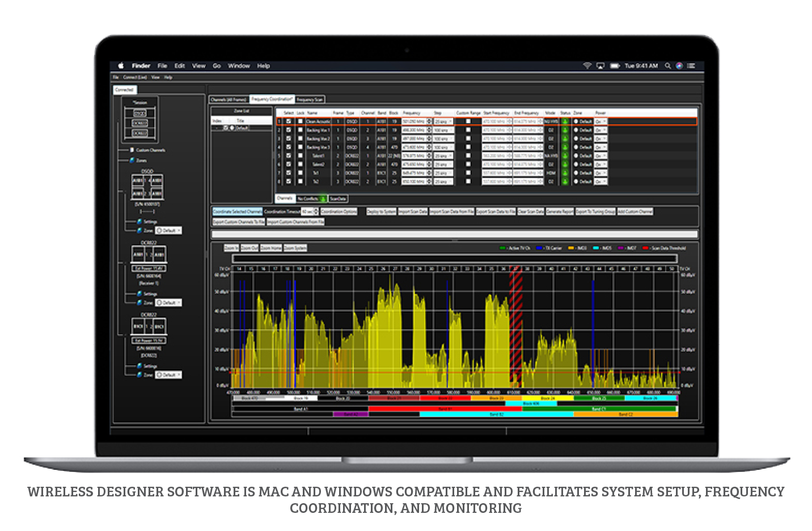Enable Lock checkbox for Clean Acoustic channel
This screenshot has width=812, height=531.
point(301,121)
